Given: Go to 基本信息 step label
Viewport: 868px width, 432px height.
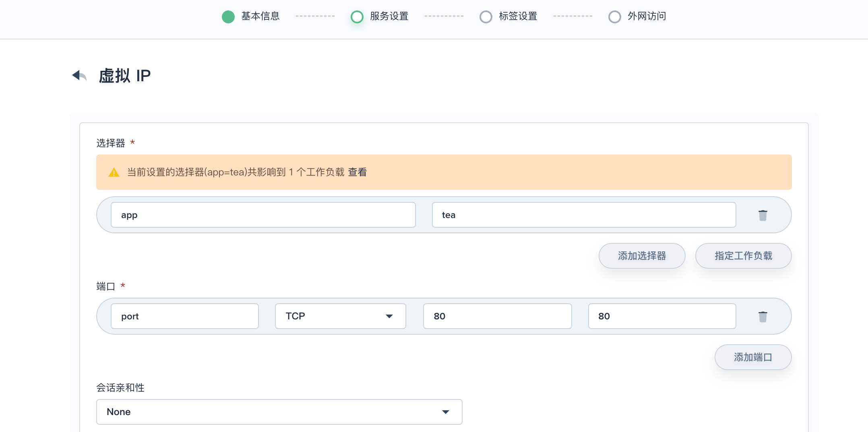Looking at the screenshot, I should pos(260,16).
